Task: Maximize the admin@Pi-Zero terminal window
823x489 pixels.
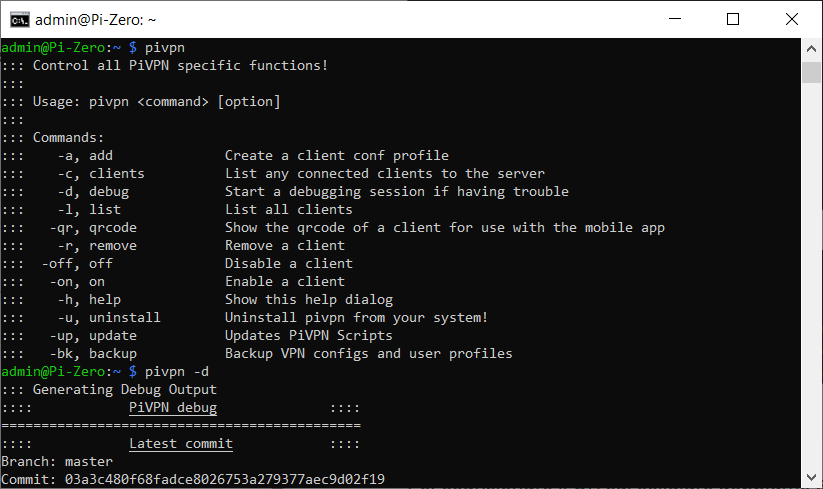Action: pos(733,19)
